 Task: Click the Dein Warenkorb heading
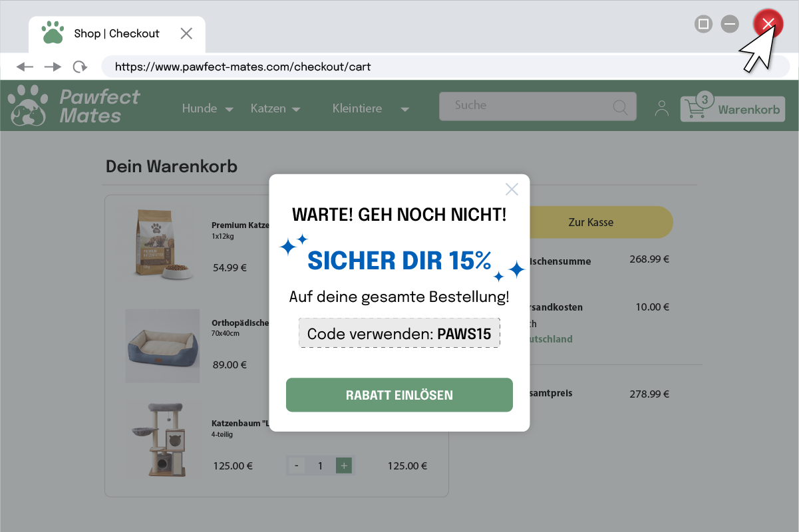coord(172,166)
